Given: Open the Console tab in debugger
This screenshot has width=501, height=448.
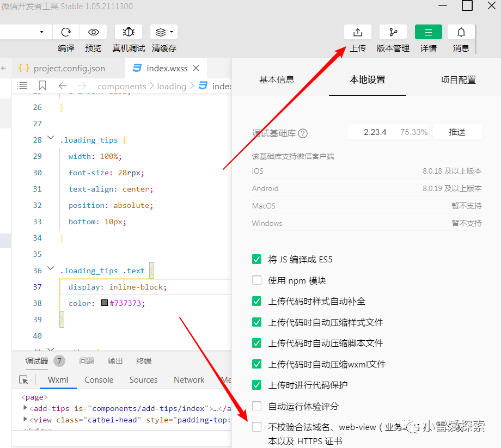Looking at the screenshot, I should click(x=99, y=380).
